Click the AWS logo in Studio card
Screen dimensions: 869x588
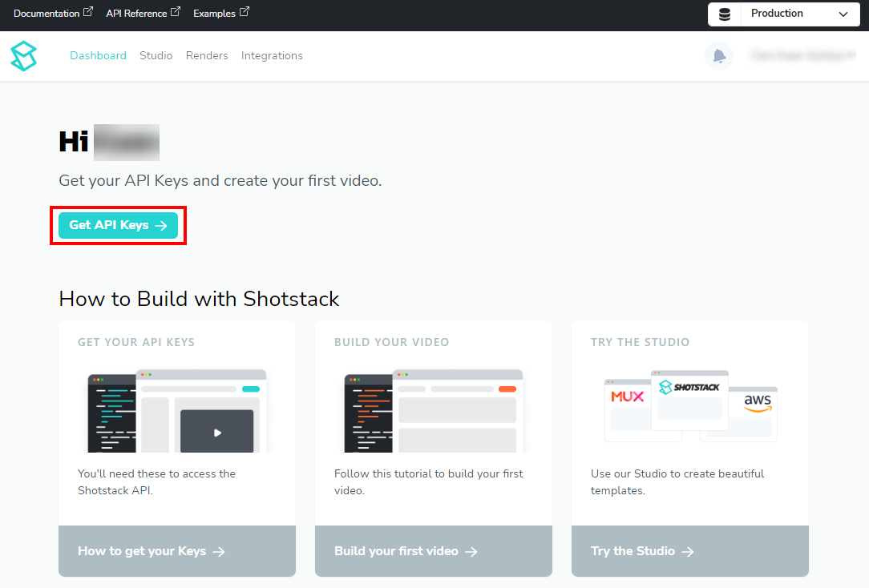pyautogui.click(x=758, y=402)
